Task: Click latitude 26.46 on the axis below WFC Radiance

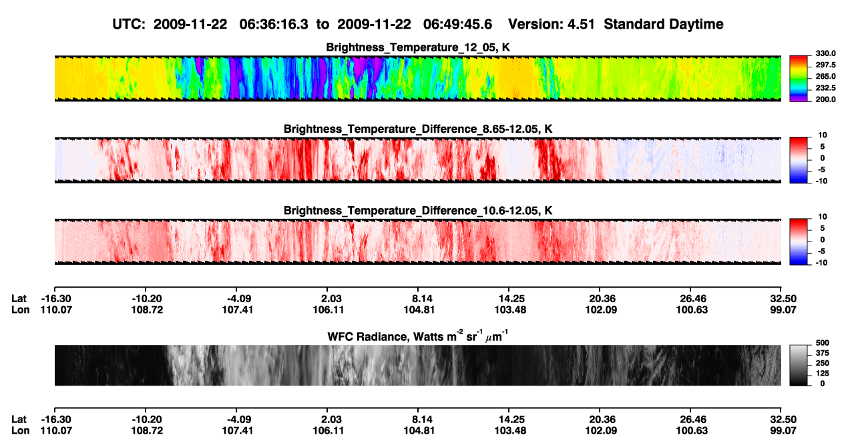Action: (x=690, y=419)
